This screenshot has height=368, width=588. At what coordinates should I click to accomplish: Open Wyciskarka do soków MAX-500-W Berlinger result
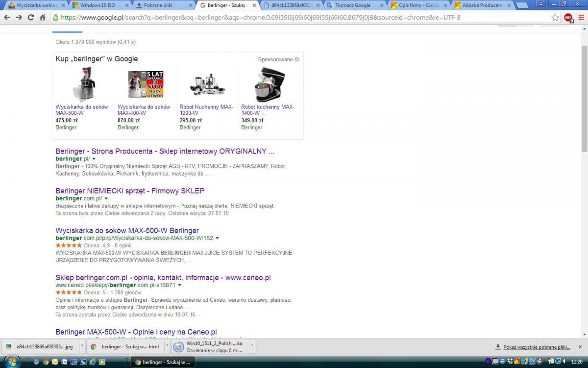tap(127, 231)
